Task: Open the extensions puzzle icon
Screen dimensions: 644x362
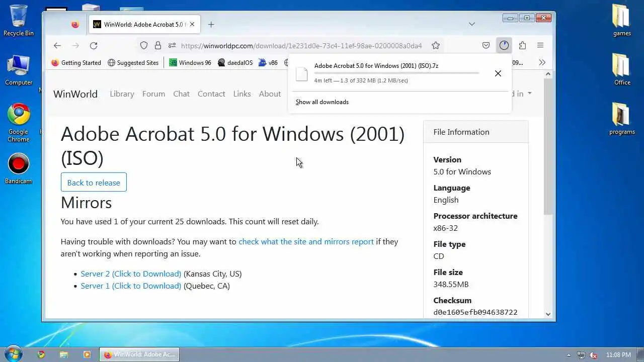Action: [x=522, y=45]
